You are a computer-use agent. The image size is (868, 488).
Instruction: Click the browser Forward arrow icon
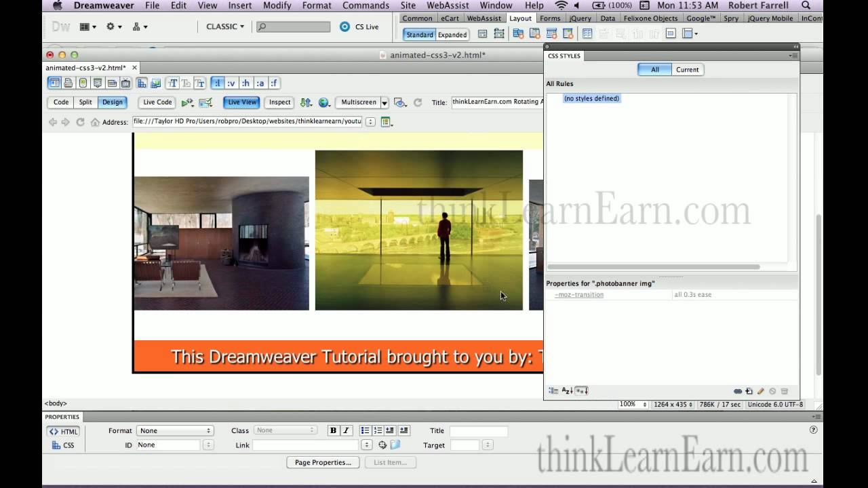click(66, 122)
